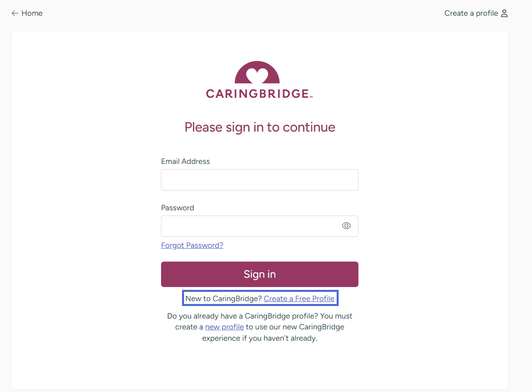This screenshot has height=392, width=532.
Task: Click the highlighted New to CaringBridge box
Action: tap(260, 298)
